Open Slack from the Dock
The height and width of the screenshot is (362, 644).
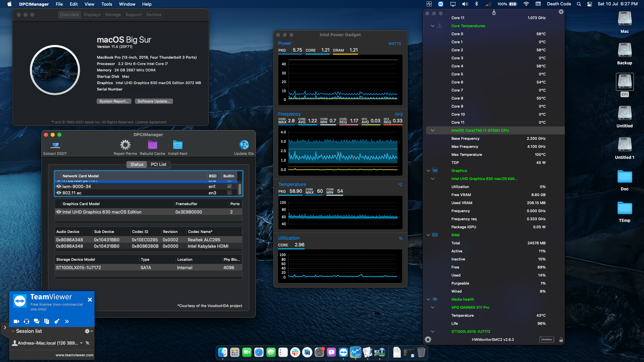pos(295,352)
